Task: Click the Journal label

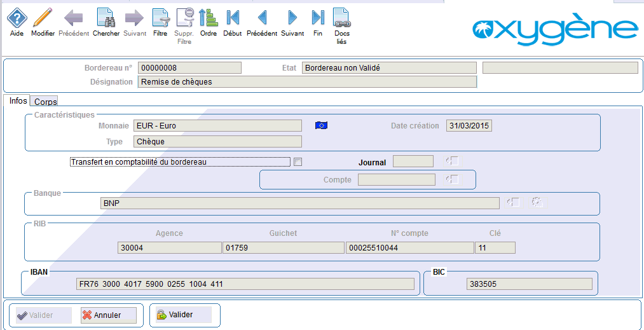Action: click(372, 162)
